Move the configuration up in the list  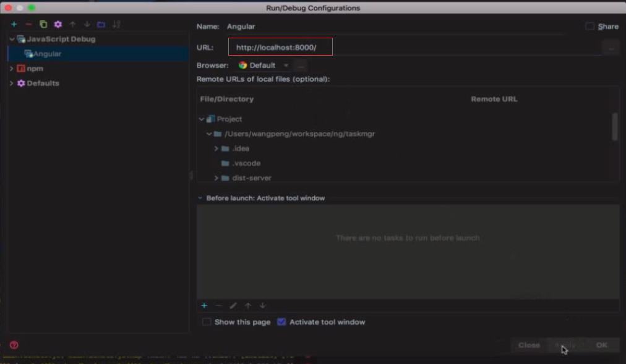[72, 24]
